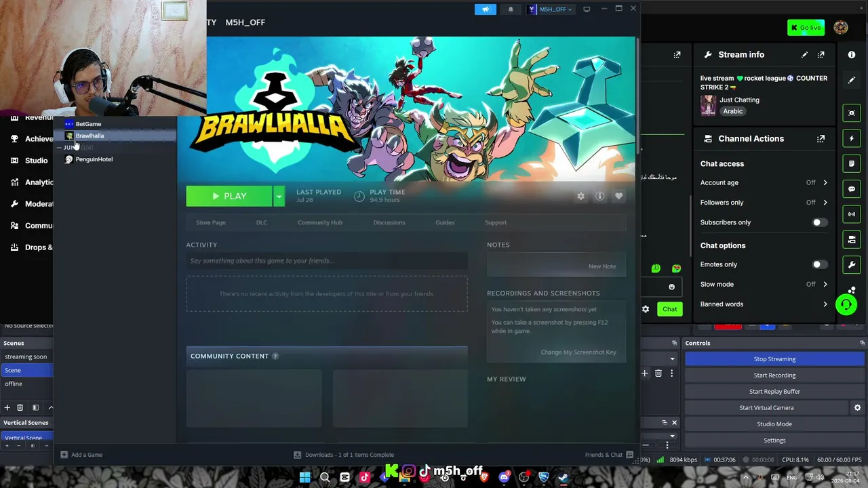Open Brawlhalla Community Hub tab
This screenshot has height=488, width=868.
point(320,222)
